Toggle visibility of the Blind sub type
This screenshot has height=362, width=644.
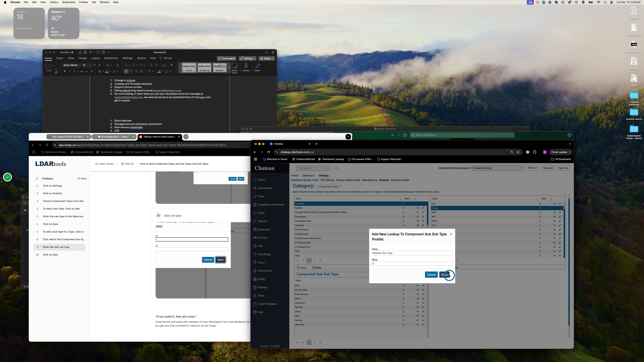[x=417, y=285]
